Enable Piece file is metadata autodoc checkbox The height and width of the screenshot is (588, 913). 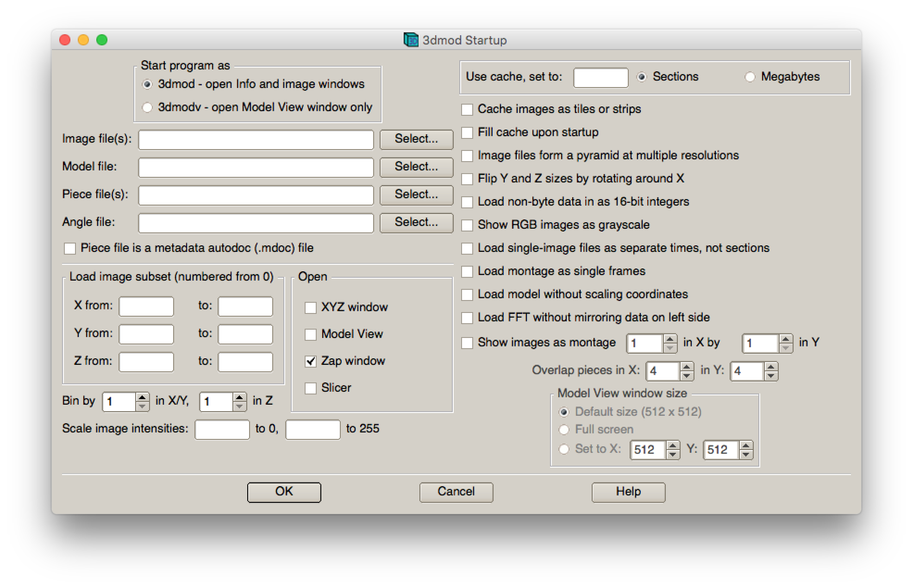coord(70,249)
